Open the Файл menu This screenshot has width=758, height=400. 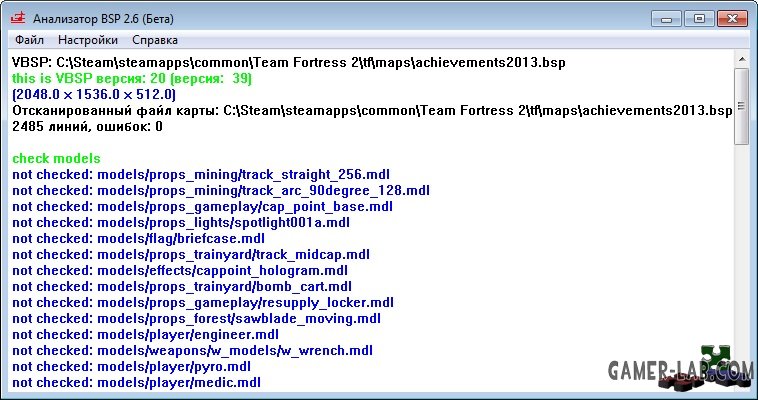click(x=29, y=40)
